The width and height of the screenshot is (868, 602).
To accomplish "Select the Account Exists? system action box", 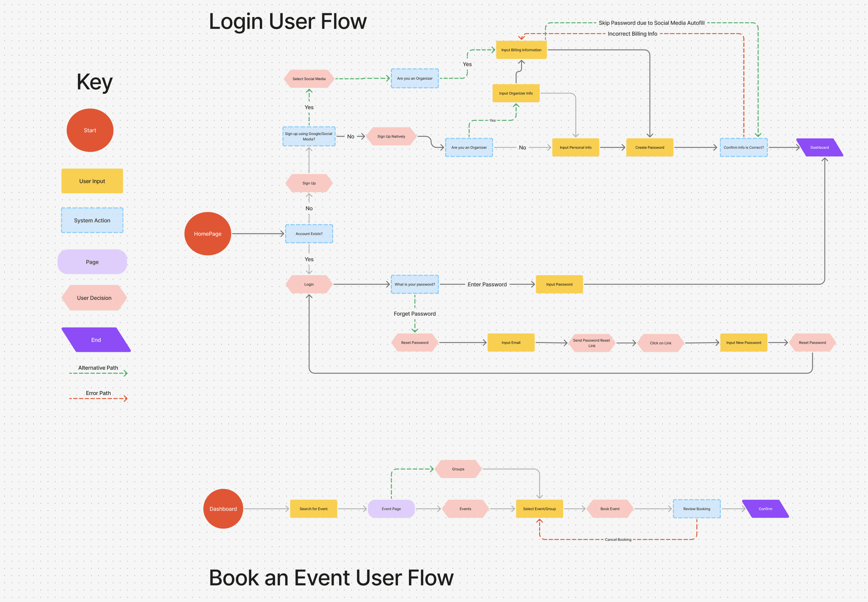I will (x=309, y=233).
